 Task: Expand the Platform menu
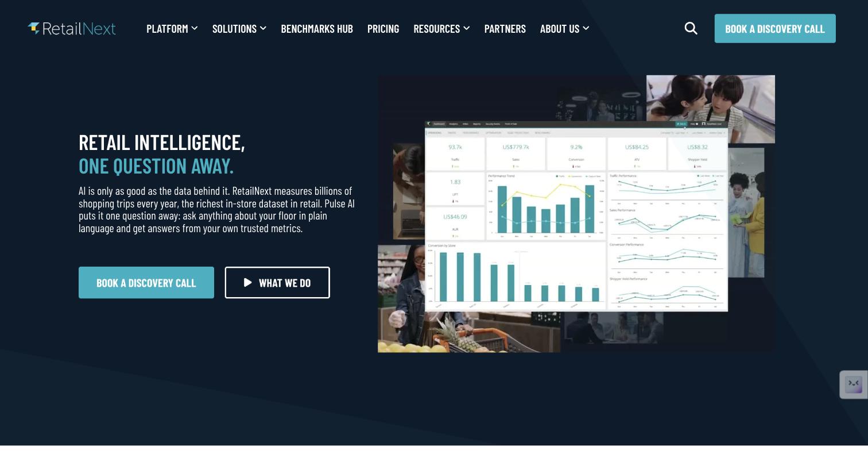(x=172, y=28)
